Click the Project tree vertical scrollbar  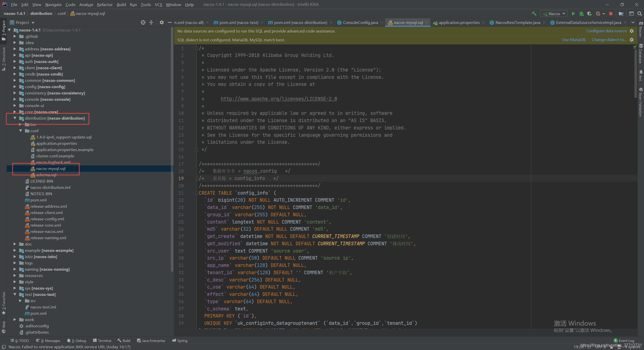click(x=172, y=149)
